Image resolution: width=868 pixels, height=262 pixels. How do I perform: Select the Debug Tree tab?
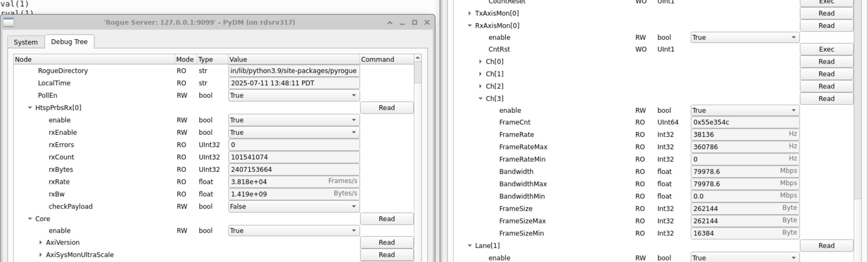coord(69,42)
